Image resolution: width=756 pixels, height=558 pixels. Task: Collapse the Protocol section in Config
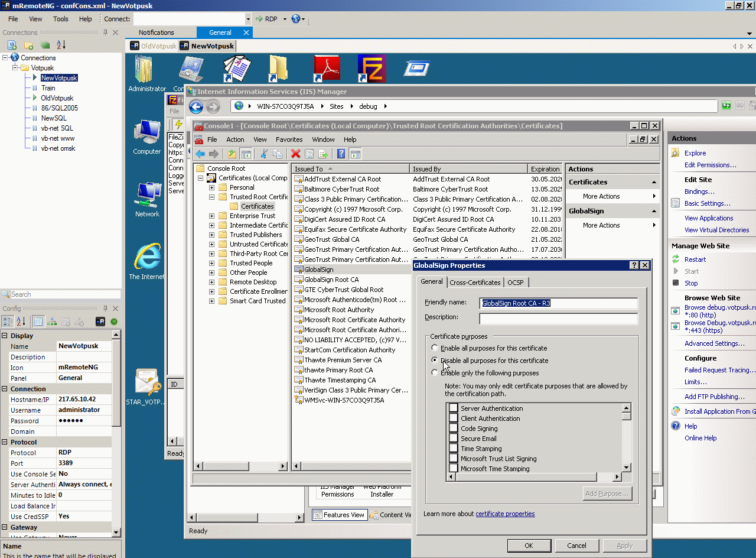point(5,442)
